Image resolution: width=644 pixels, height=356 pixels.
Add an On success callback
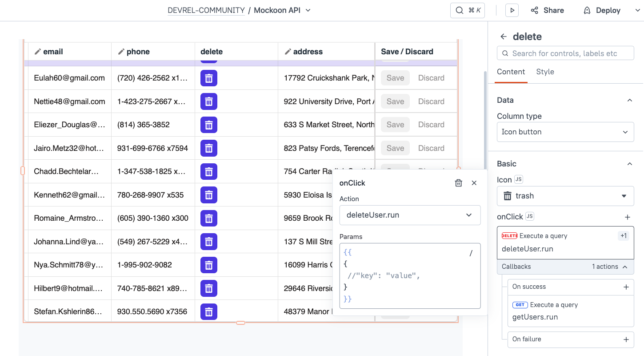[x=626, y=287]
